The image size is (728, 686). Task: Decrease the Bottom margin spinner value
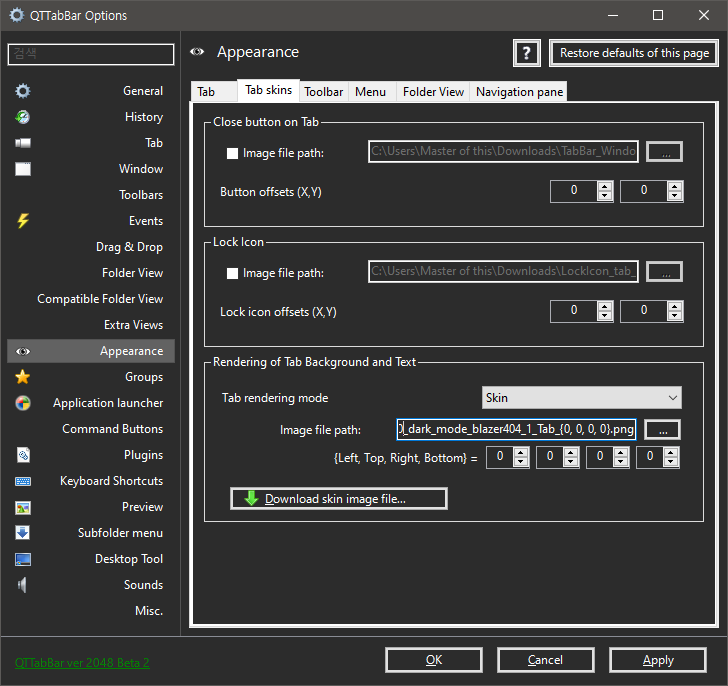coord(670,462)
